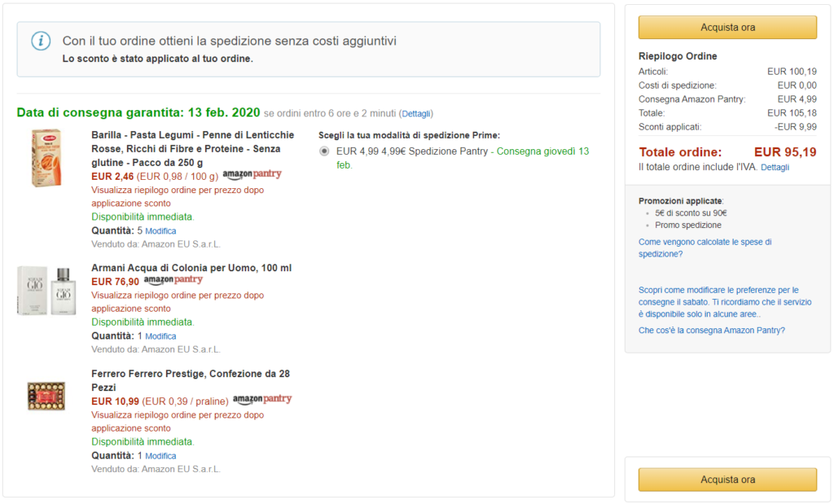Click the top Acquista ora button
This screenshot has height=504, width=834.
pos(726,27)
